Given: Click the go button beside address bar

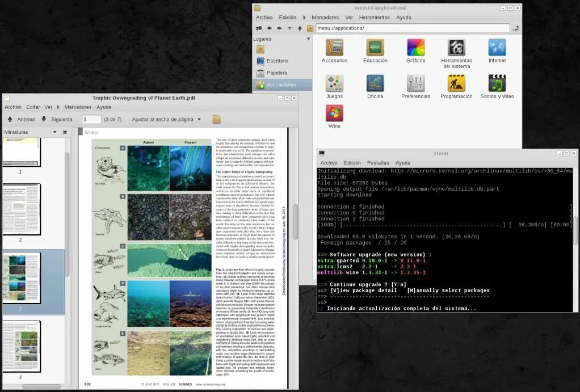Looking at the screenshot, I should (x=516, y=28).
